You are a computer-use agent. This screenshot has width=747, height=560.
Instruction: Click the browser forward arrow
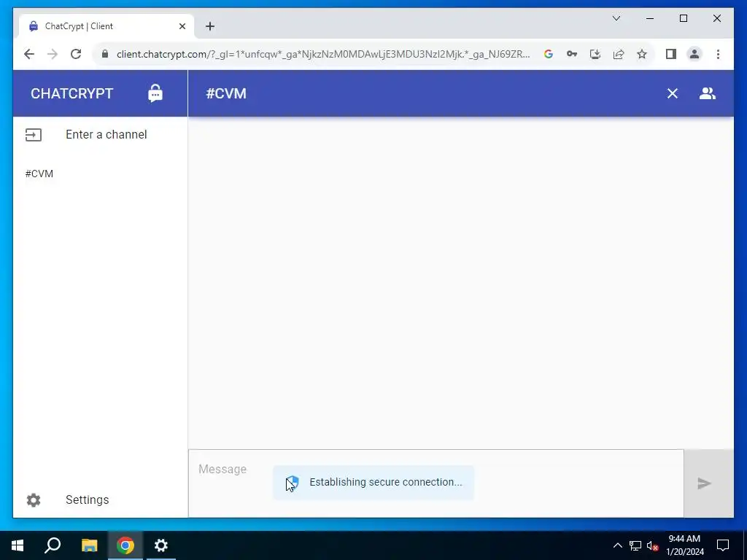(x=53, y=54)
